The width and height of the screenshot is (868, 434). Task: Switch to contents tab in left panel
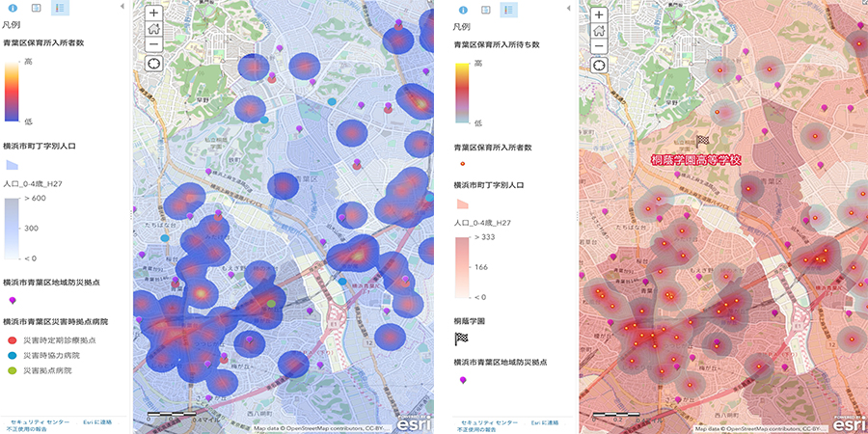click(x=36, y=9)
